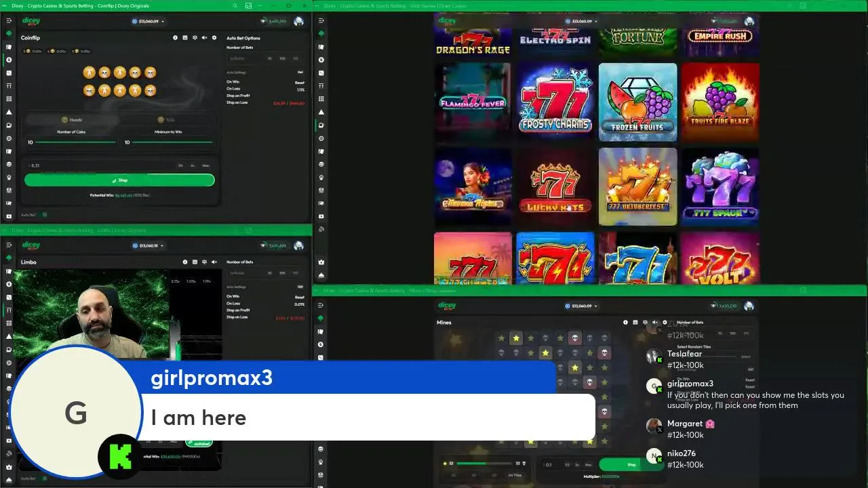Open the Havana Nights slot
Screen dimensions: 868x488
(x=473, y=187)
